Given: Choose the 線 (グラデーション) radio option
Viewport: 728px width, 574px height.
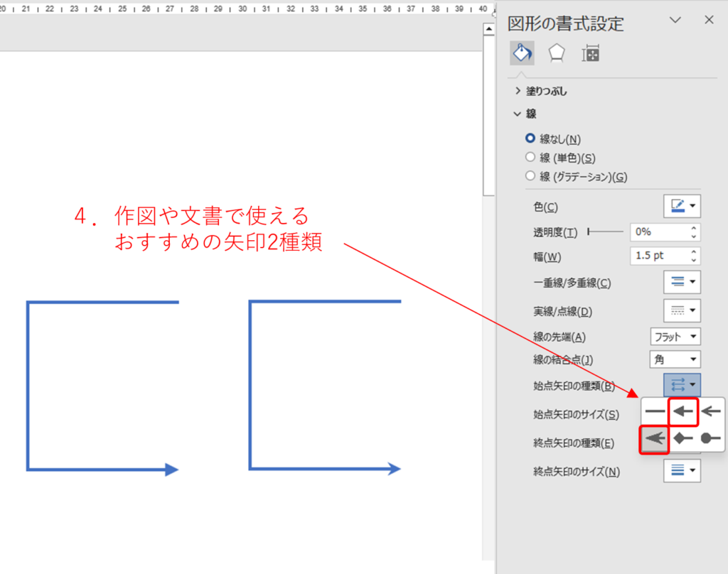Looking at the screenshot, I should (x=531, y=175).
